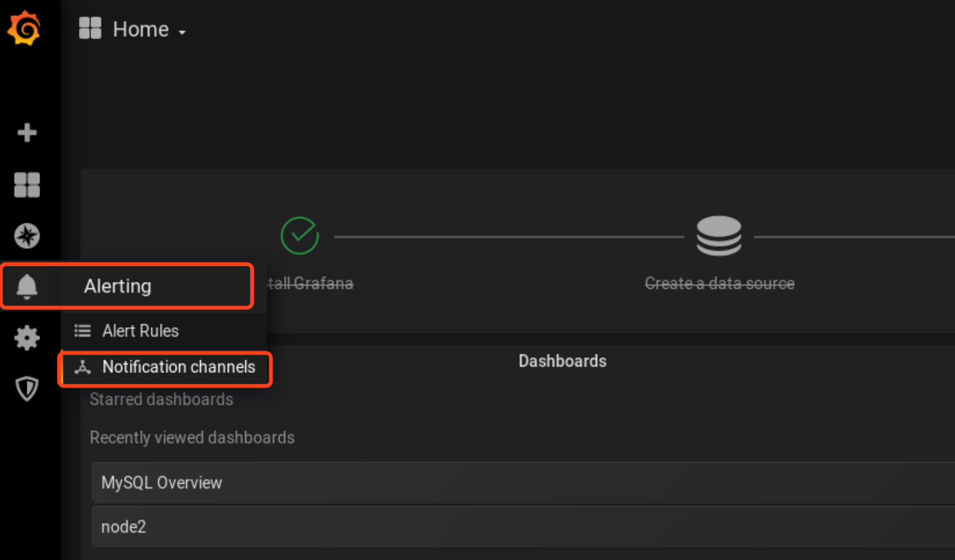Click the Create a data source link
The image size is (955, 560).
coord(719,283)
